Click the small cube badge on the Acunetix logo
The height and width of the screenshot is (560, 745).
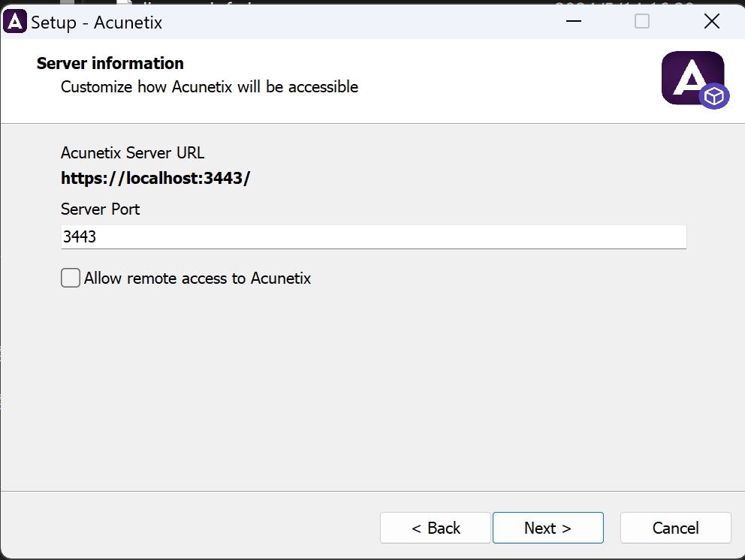(x=714, y=96)
